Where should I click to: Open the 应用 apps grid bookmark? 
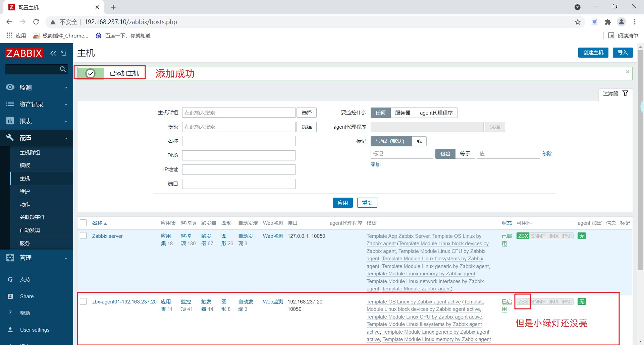[16, 36]
